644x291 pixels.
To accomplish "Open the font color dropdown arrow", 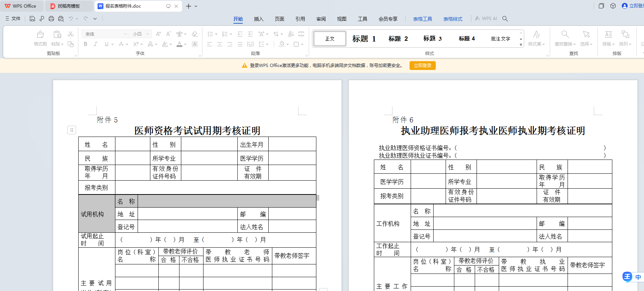I will pyautogui.click(x=185, y=44).
